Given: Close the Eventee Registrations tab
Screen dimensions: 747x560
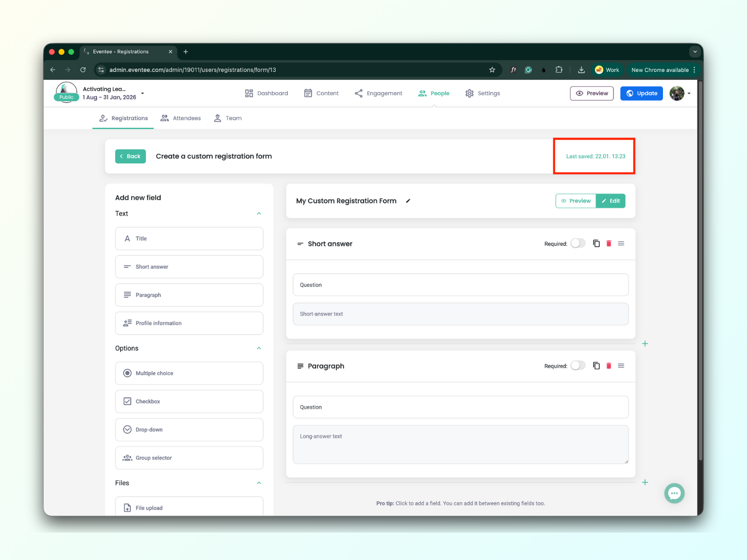Looking at the screenshot, I should tap(170, 52).
